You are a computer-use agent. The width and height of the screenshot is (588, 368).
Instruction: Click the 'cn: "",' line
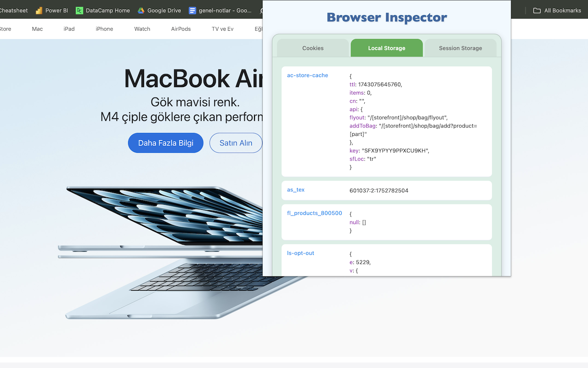click(357, 101)
